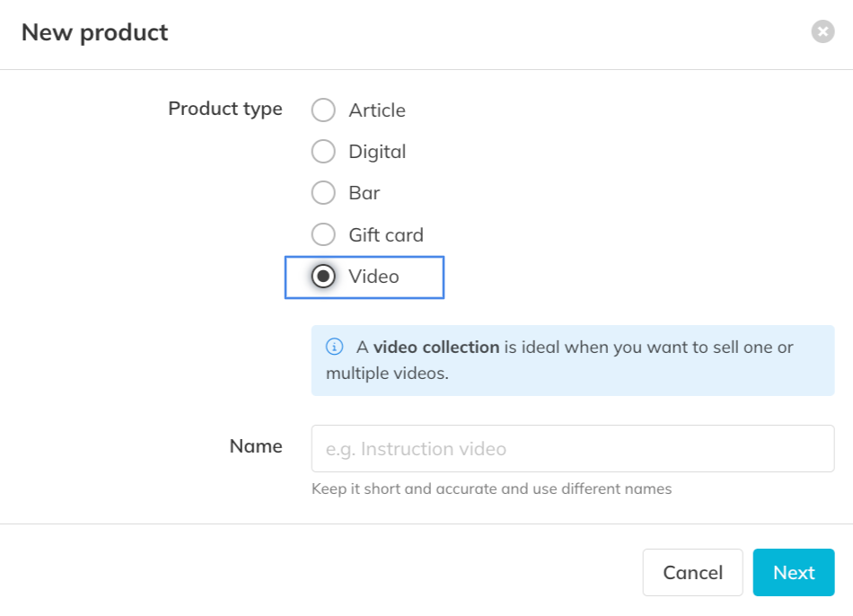This screenshot has height=616, width=853.
Task: Click the bold 'video collection' text
Action: [x=436, y=347]
